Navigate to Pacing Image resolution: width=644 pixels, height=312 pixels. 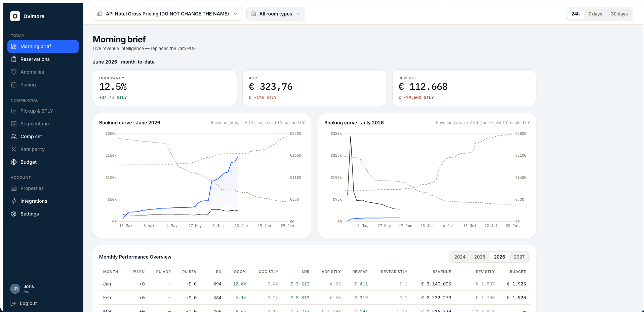[x=43, y=85]
